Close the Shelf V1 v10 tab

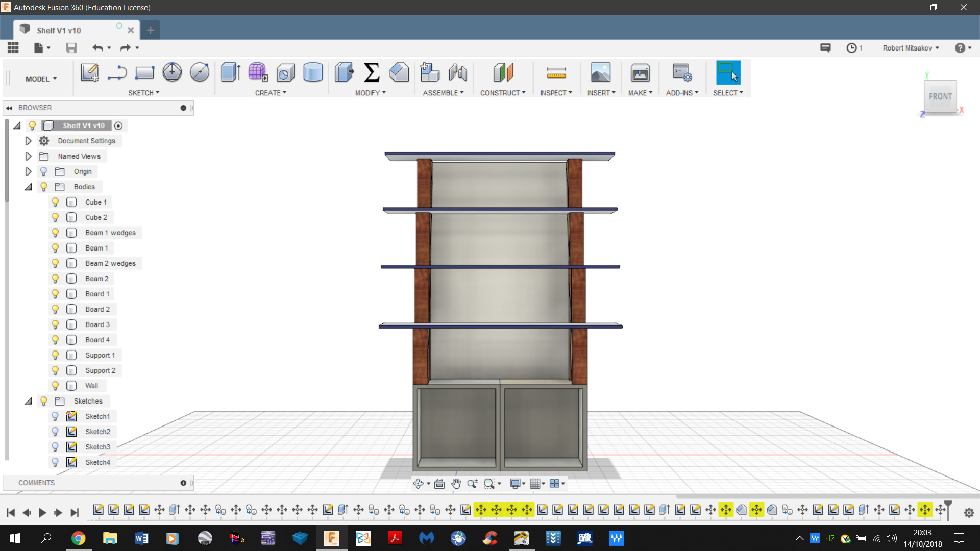(131, 30)
